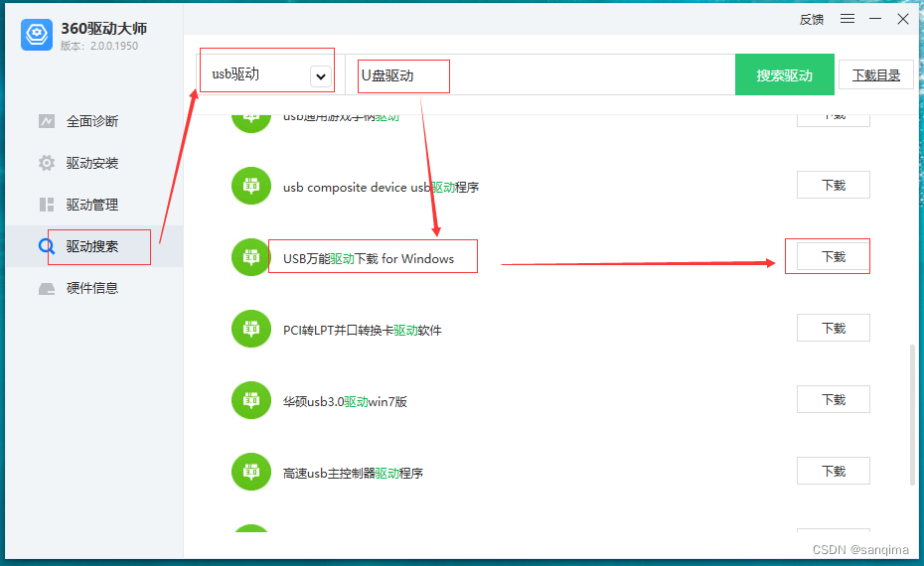Download PCI转LPT并口转换卡驱动软件
924x566 pixels.
[834, 328]
